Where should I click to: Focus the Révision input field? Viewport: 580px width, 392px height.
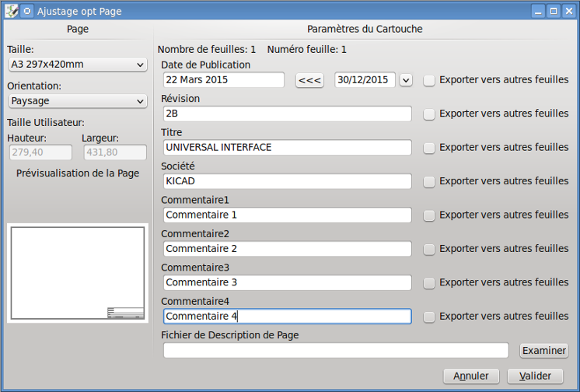[287, 114]
